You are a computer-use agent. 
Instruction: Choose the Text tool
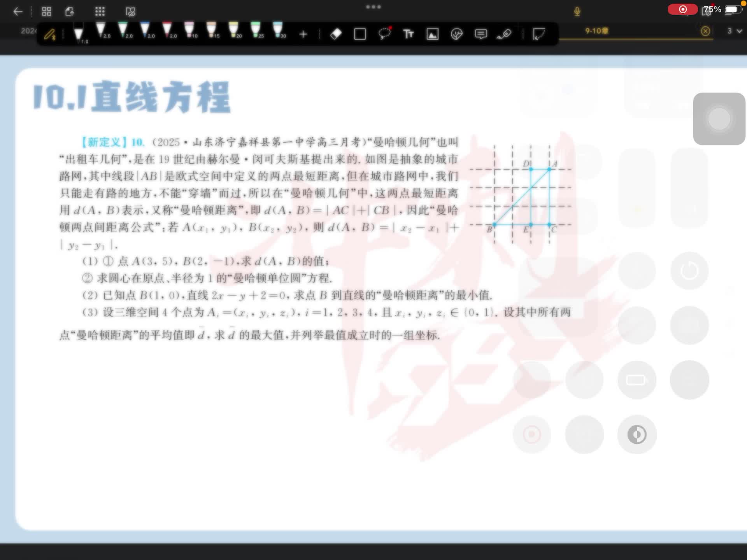tap(408, 34)
